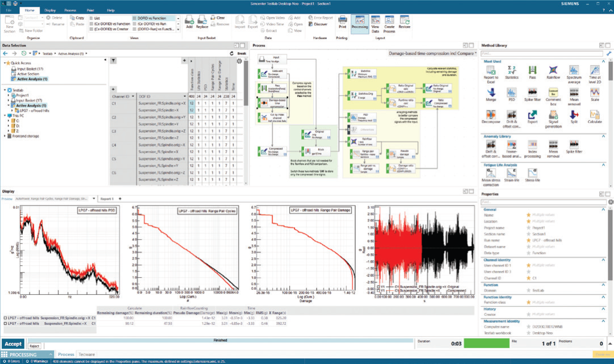The image size is (614, 364).
Task: Click the Copy button
Action: click(x=77, y=18)
